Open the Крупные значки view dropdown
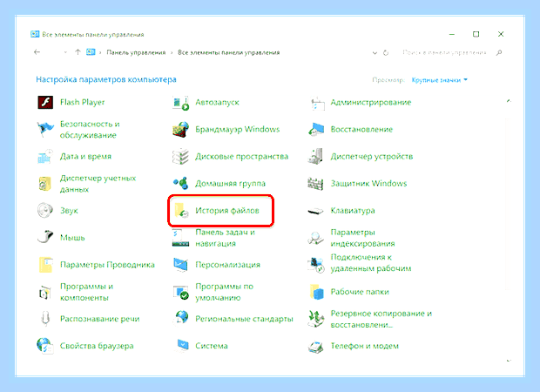540x392 pixels. coord(440,80)
